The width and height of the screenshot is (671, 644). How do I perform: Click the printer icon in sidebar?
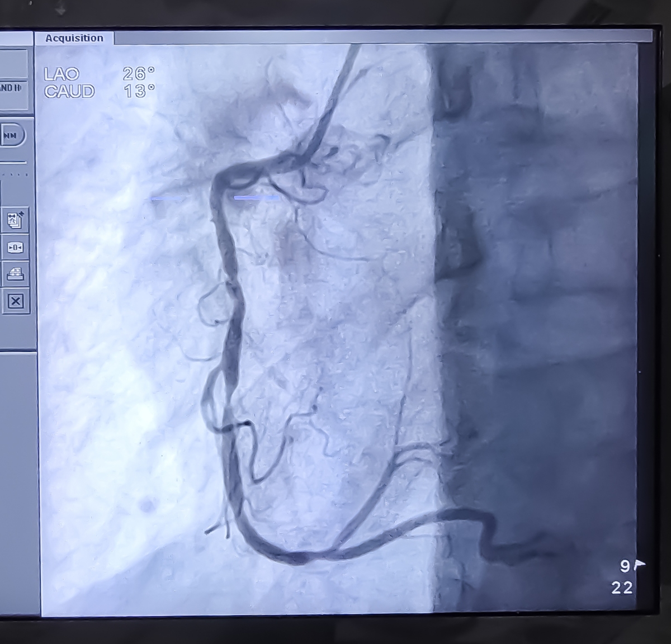tap(15, 274)
